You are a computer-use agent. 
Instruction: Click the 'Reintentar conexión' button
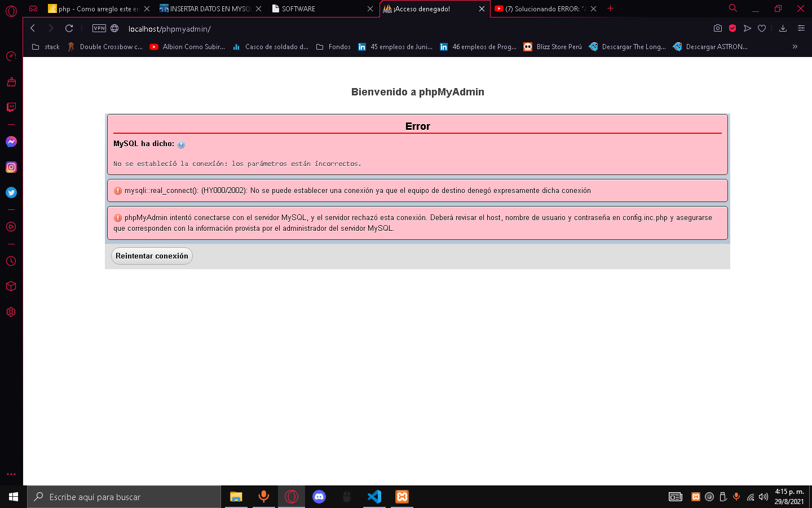(152, 256)
